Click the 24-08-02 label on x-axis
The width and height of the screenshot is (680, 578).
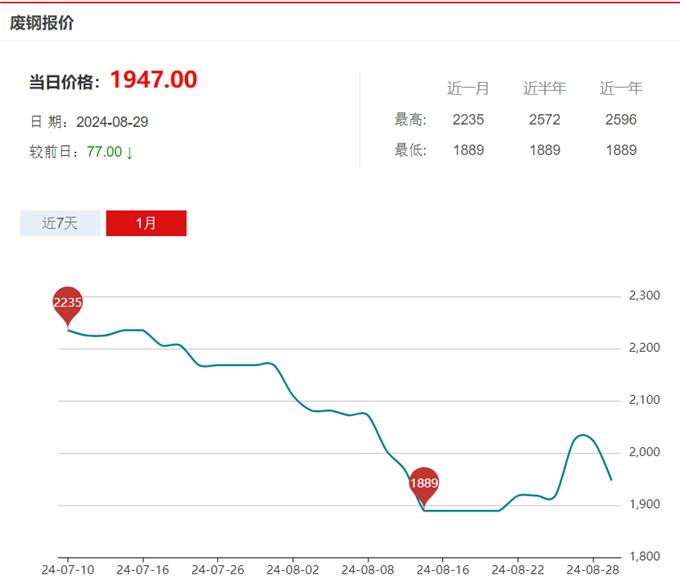tap(292, 569)
